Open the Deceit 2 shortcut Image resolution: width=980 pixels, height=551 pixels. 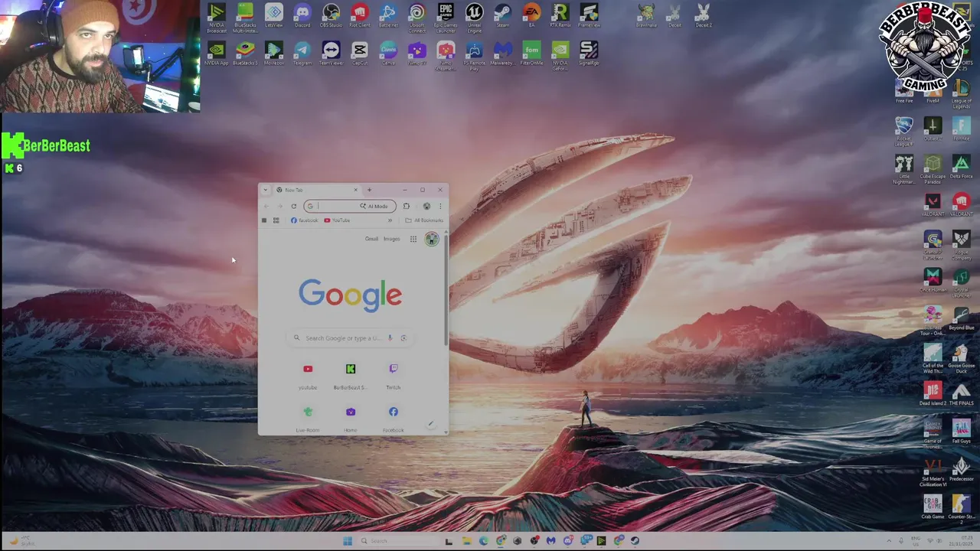pyautogui.click(x=704, y=15)
